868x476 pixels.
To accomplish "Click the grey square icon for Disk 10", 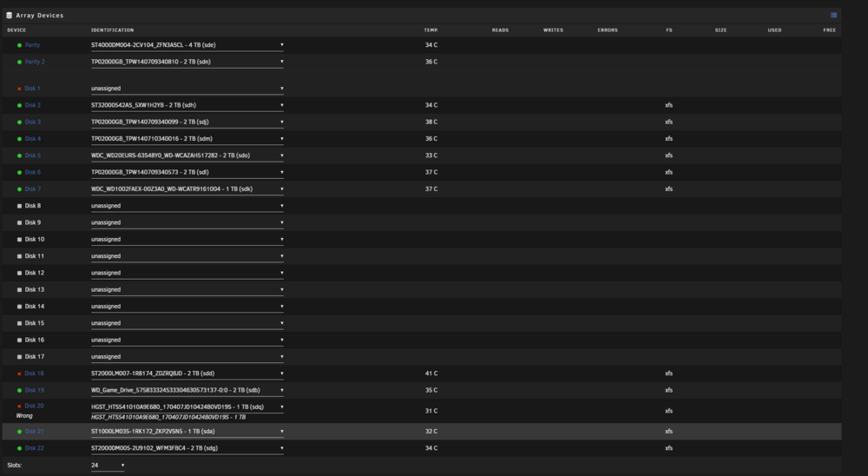I will (x=19, y=240).
